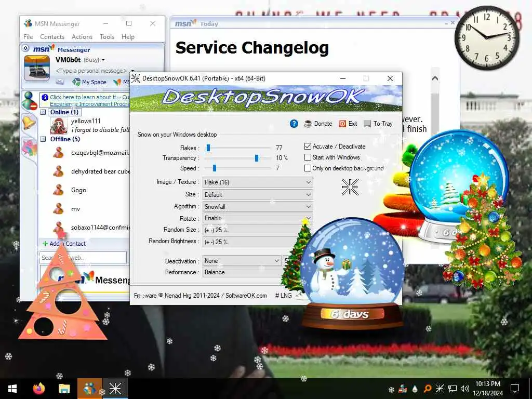Viewport: 532px width, 399px height.
Task: Open Algorithm dropdown showing Snowfall
Action: [258, 206]
